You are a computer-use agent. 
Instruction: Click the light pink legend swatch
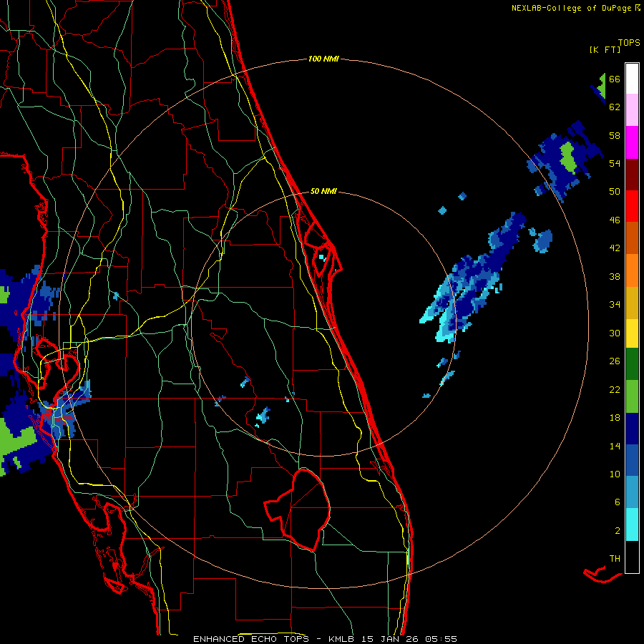tap(632, 109)
